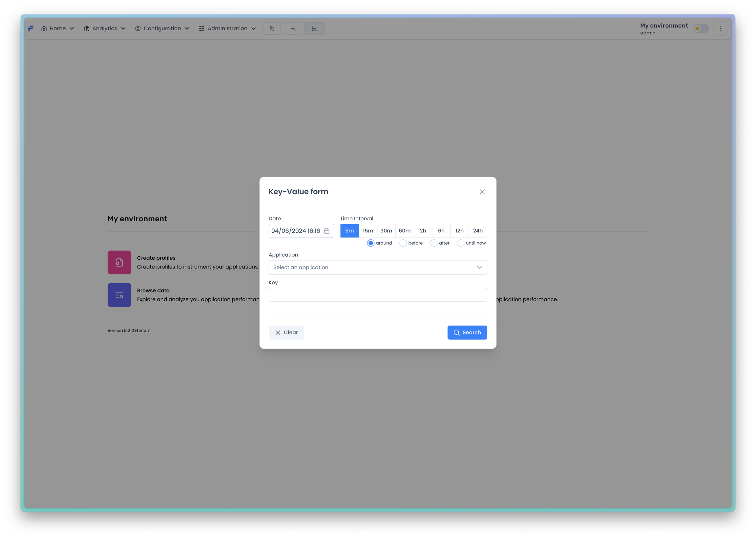Toggle the light/dark theme switch
756x539 pixels.
[700, 29]
